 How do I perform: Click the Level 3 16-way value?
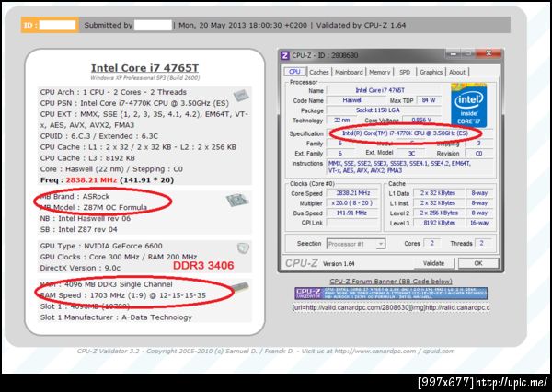(479, 223)
